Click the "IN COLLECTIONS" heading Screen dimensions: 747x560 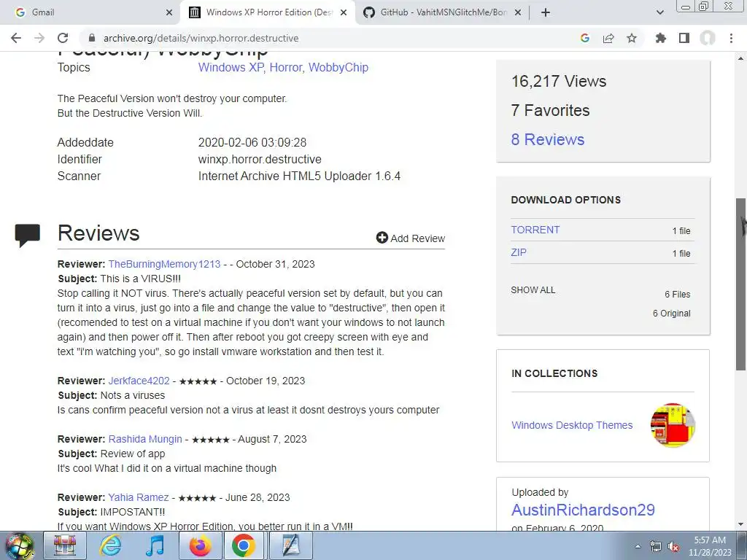pos(554,374)
